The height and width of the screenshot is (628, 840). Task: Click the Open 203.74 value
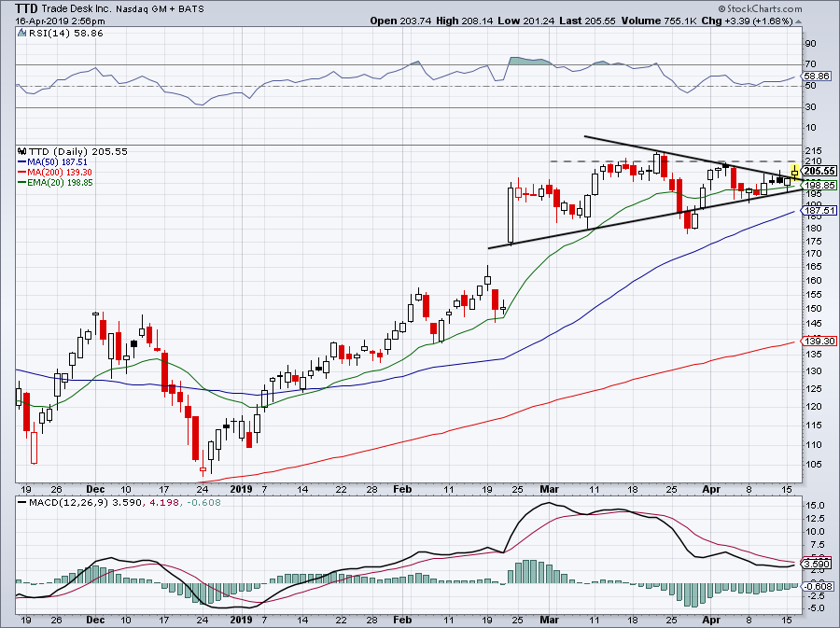point(400,21)
